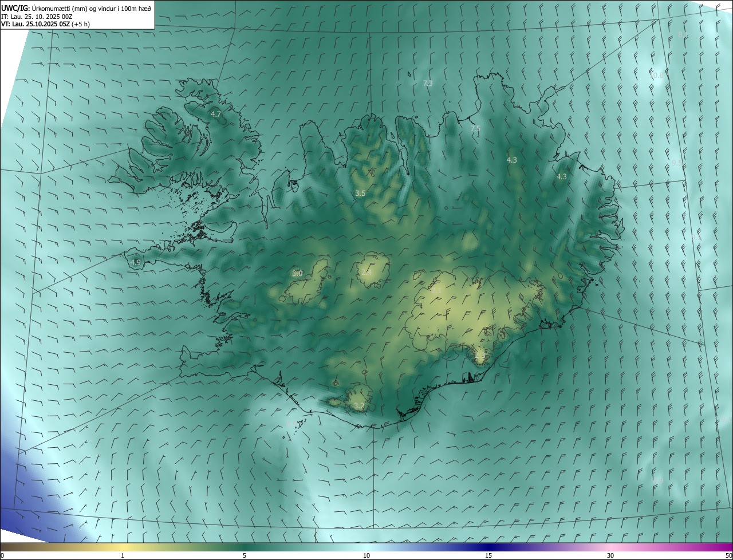Click the colour scale tick label 5
The width and height of the screenshot is (733, 560).
pos(245,555)
